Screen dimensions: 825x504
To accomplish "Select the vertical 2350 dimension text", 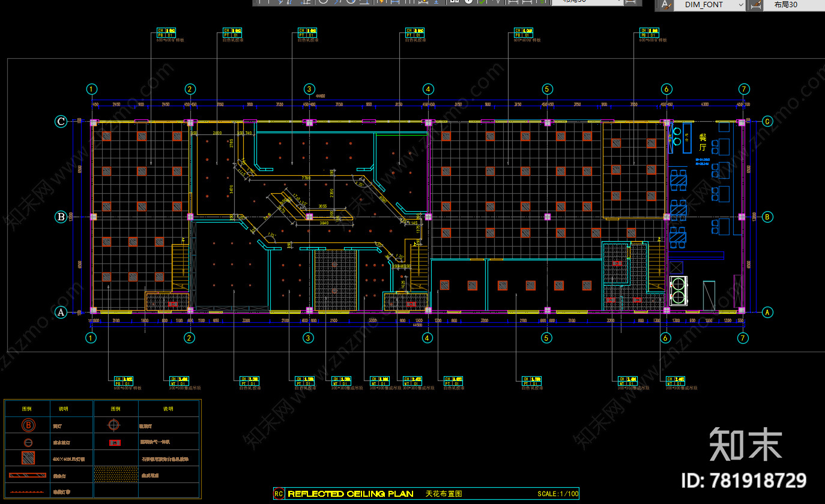I will click(x=332, y=193).
